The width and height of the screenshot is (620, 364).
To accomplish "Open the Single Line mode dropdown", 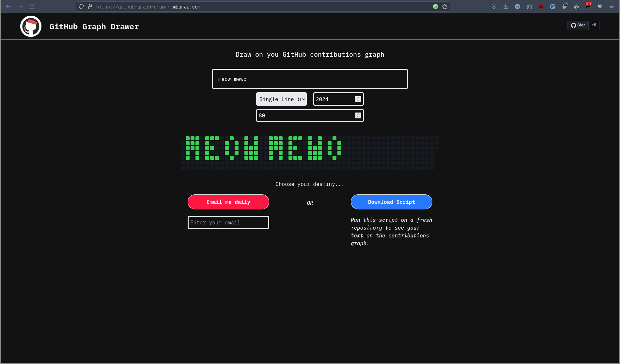I will coord(281,99).
